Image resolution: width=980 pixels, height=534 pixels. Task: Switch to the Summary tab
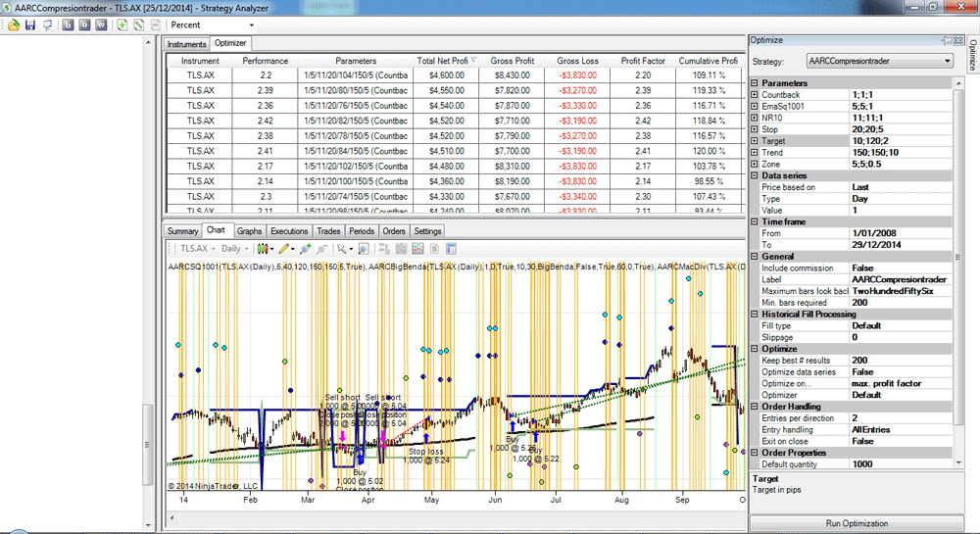coord(182,231)
